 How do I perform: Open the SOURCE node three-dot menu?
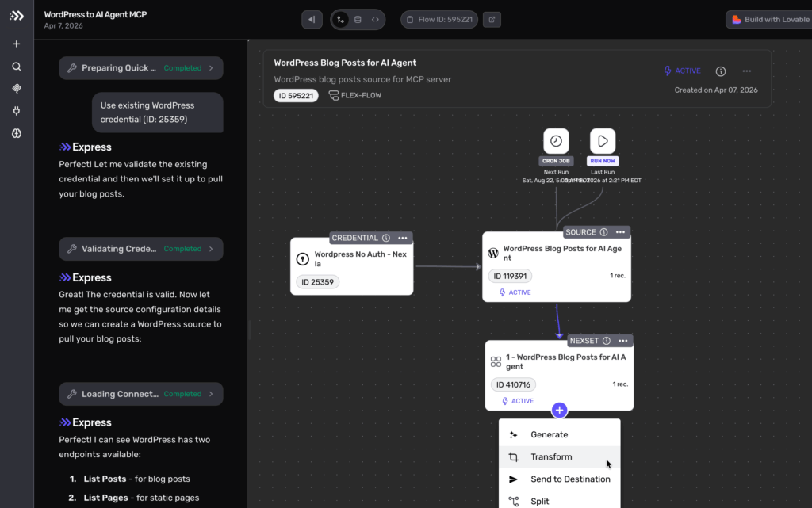pyautogui.click(x=620, y=232)
